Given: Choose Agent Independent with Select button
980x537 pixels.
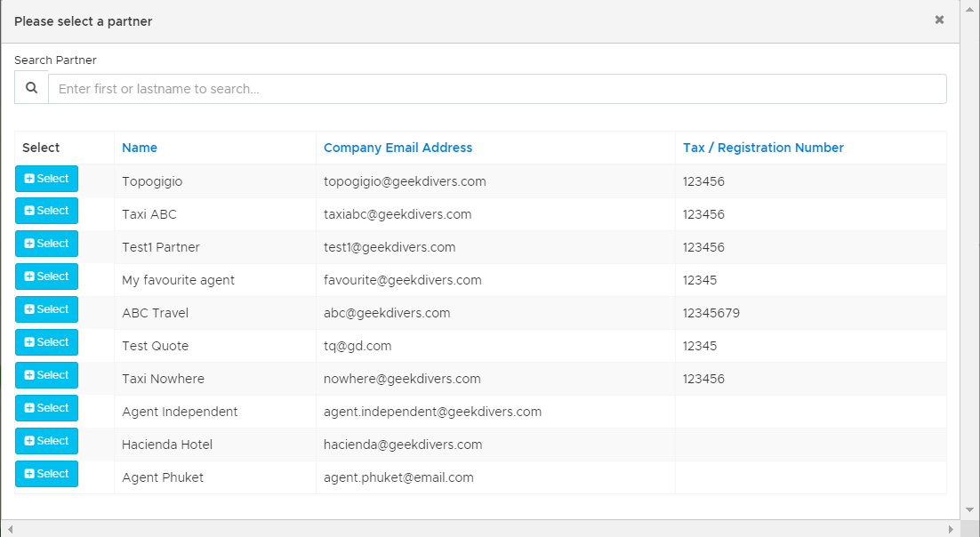Looking at the screenshot, I should [47, 408].
